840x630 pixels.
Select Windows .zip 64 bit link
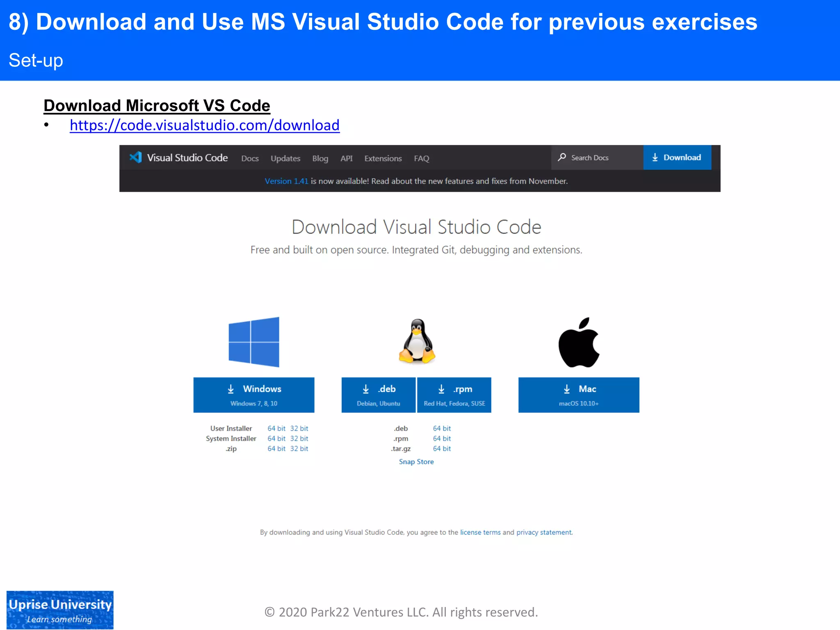[x=276, y=449]
